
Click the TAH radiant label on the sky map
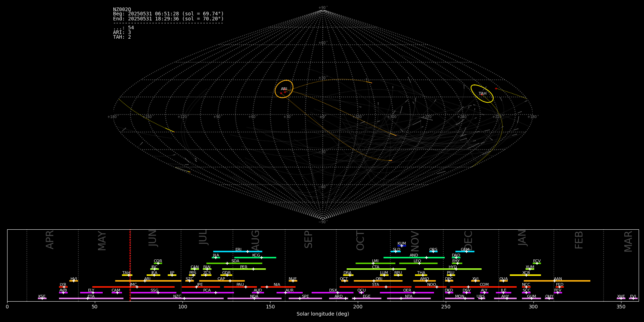pos(483,94)
